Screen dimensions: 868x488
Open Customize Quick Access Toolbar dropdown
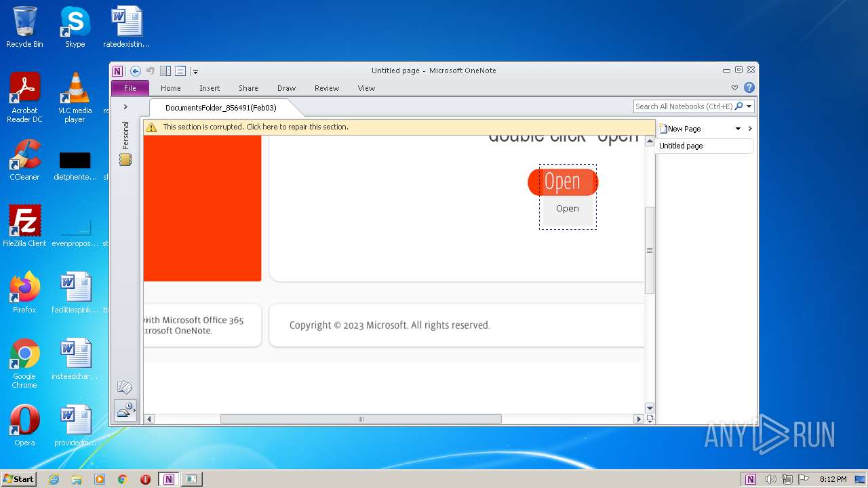195,71
